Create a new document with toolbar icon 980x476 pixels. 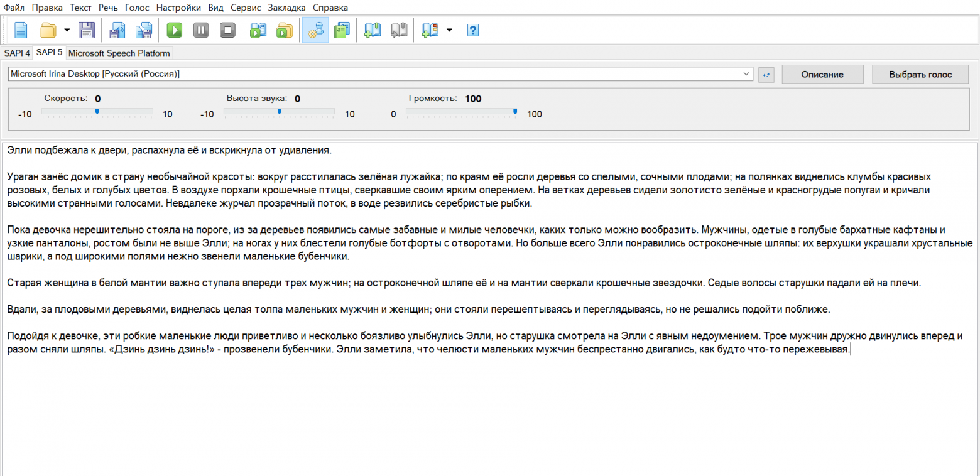click(x=21, y=30)
